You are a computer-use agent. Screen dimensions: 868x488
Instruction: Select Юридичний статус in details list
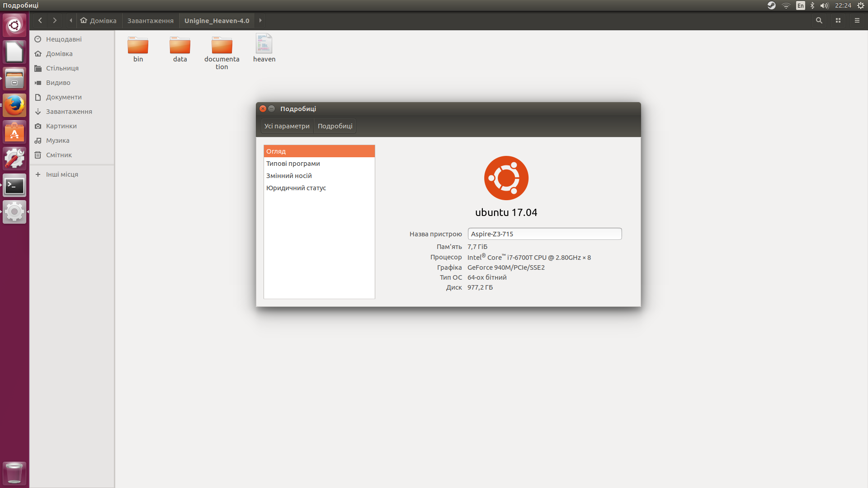coord(319,188)
